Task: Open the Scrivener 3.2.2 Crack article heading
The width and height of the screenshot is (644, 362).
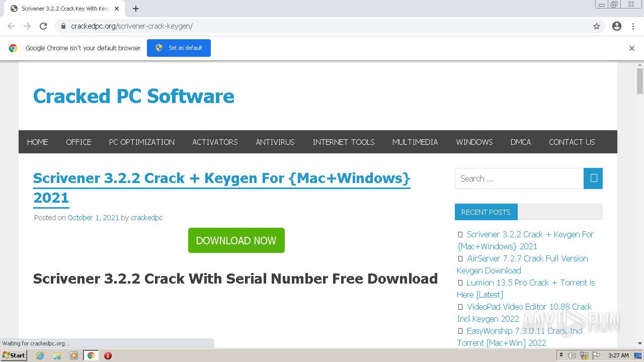Action: (x=222, y=188)
